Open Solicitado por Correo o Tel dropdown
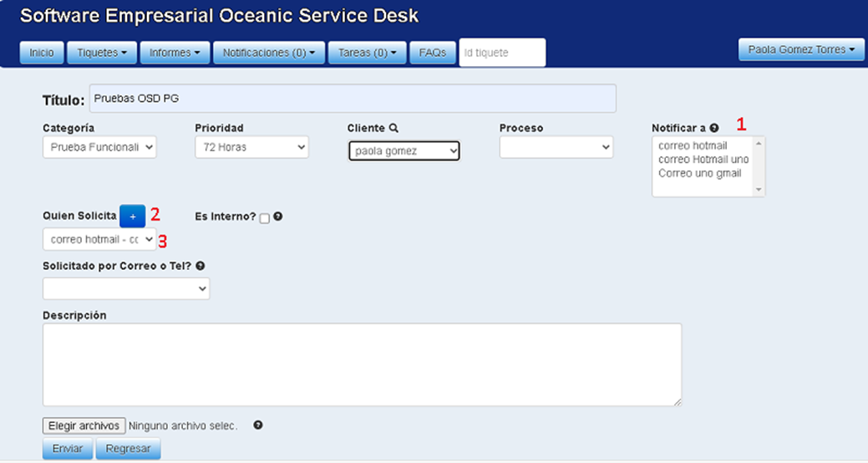Viewport: 868px width, 463px height. 126,288
